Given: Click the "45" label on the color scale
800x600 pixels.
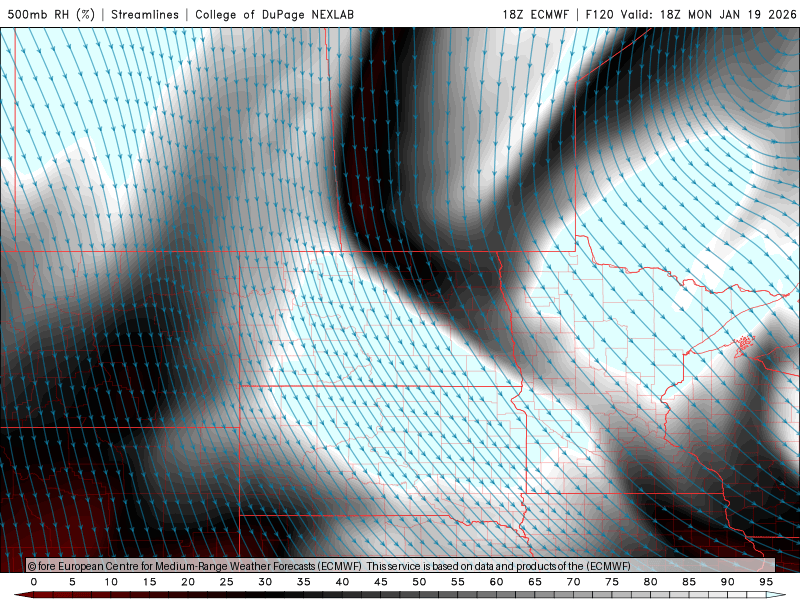Looking at the screenshot, I should point(381,582).
